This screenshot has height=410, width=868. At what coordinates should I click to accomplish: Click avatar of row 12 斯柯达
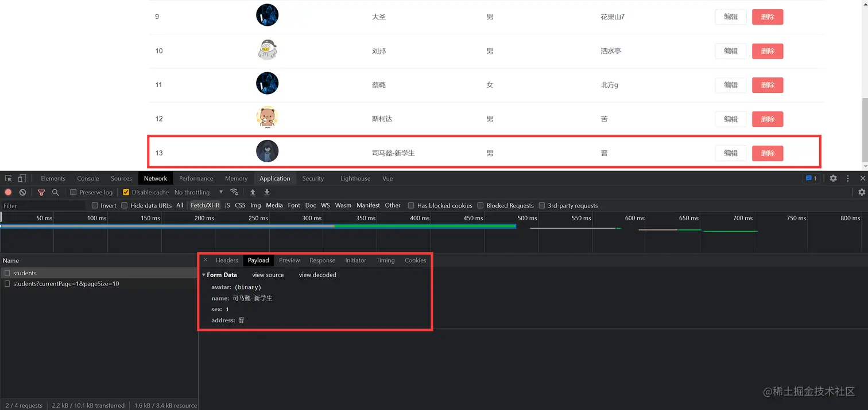(x=267, y=118)
